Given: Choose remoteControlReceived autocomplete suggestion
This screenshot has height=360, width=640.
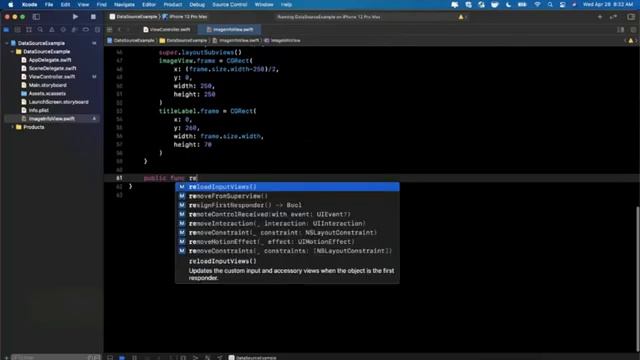Looking at the screenshot, I should [287, 214].
